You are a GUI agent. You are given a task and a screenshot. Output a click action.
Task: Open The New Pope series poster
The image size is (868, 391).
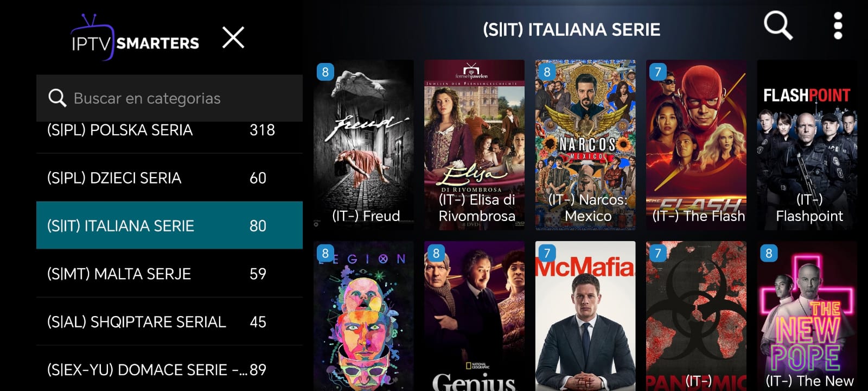click(807, 316)
